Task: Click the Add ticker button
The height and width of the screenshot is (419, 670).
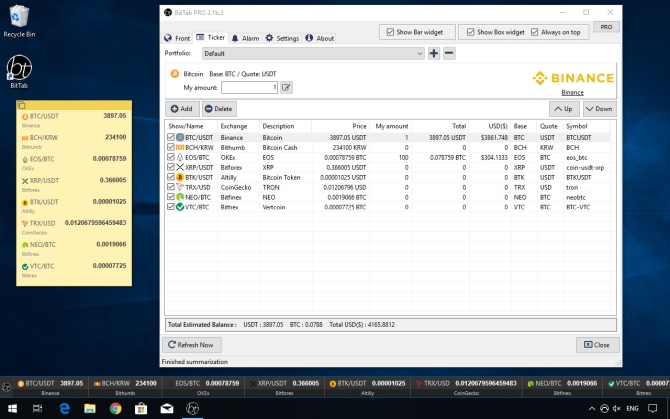Action: [x=182, y=109]
